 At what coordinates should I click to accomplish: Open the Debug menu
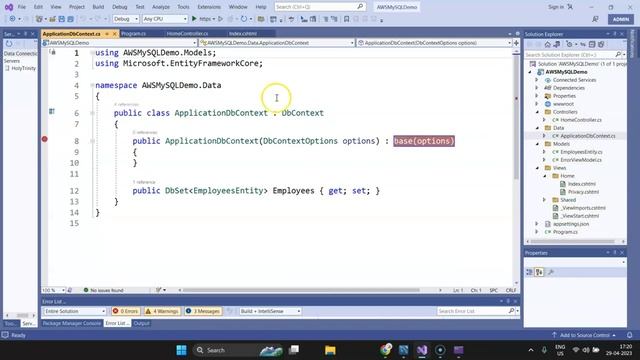[x=120, y=7]
